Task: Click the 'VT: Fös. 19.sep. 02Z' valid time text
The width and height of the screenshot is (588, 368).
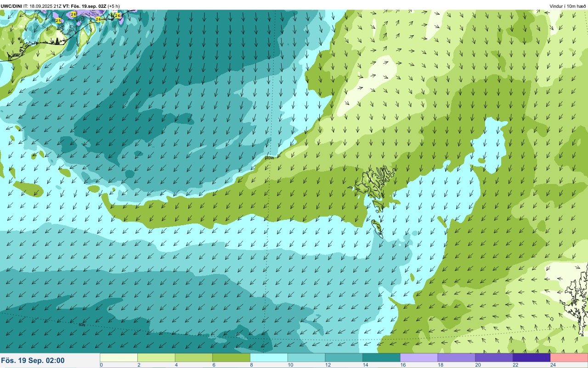Action: 84,6
